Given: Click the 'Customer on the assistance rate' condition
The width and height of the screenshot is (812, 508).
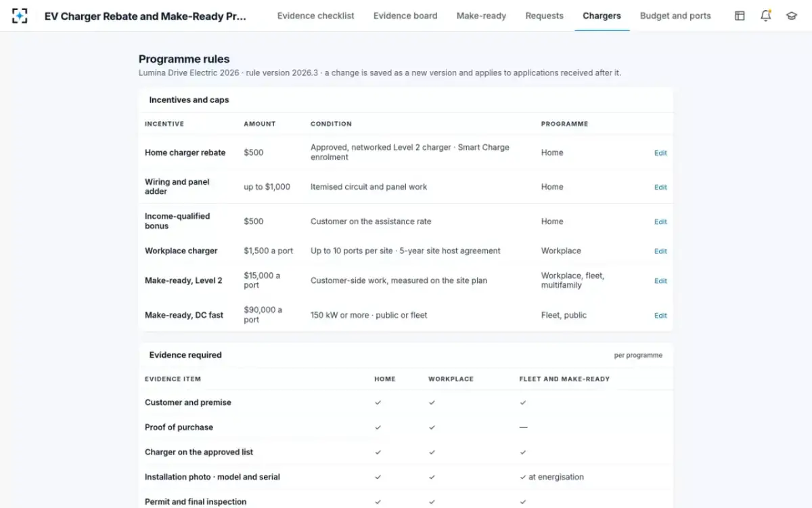Looking at the screenshot, I should tap(371, 221).
